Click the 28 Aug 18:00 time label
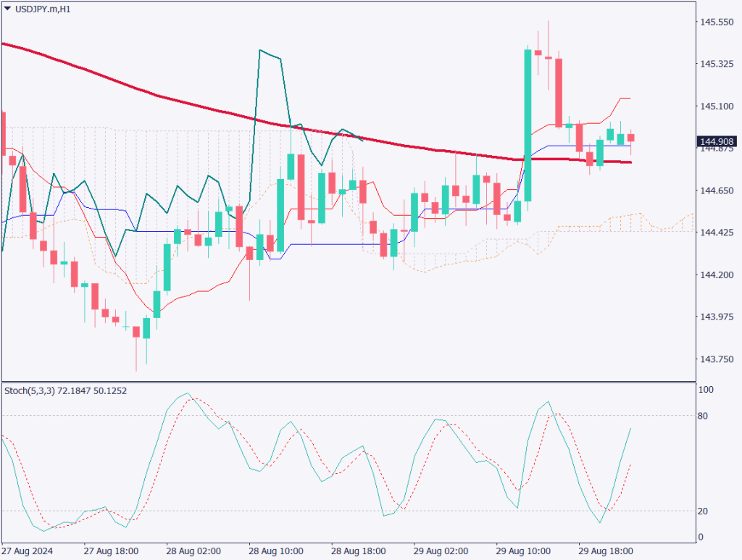Viewport: 742px width, 560px height. coord(357,551)
